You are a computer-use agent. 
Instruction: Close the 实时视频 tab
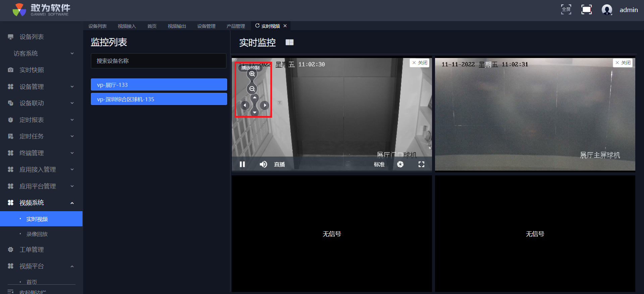pos(285,26)
